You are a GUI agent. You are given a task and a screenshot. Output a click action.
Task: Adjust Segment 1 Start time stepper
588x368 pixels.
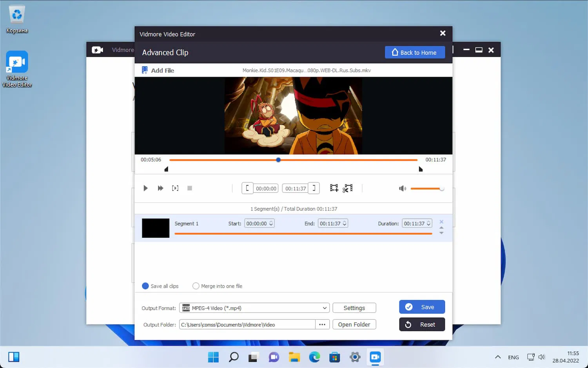click(271, 223)
